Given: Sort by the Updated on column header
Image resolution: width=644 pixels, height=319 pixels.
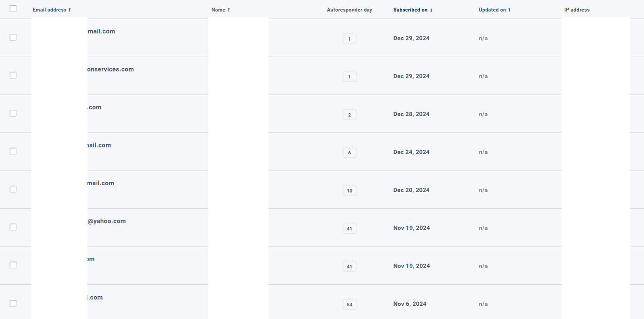Looking at the screenshot, I should [492, 9].
